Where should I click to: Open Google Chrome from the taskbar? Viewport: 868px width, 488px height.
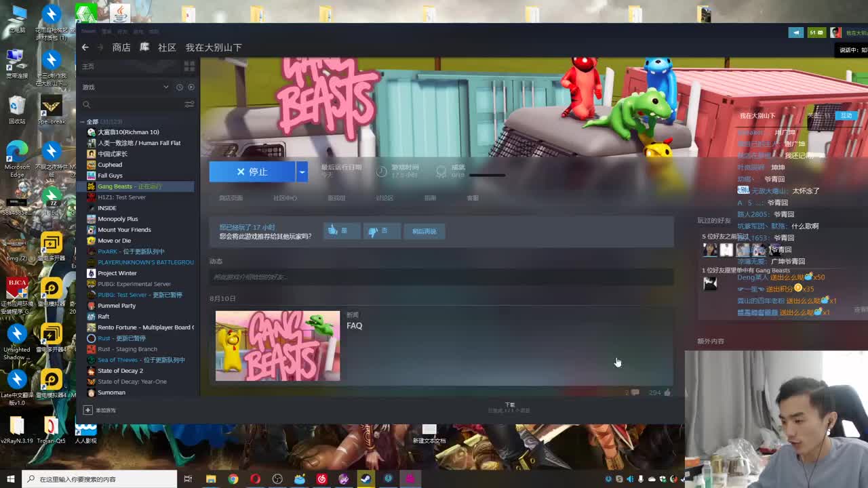pyautogui.click(x=233, y=479)
